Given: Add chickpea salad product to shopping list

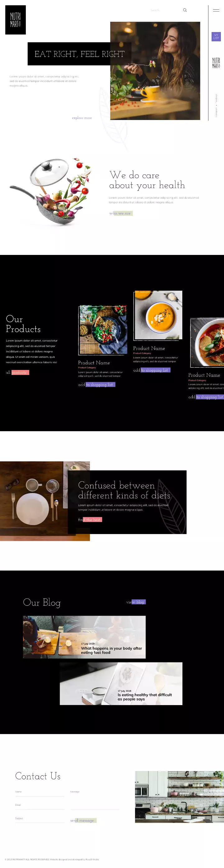Looking at the screenshot, I should coord(97,385).
